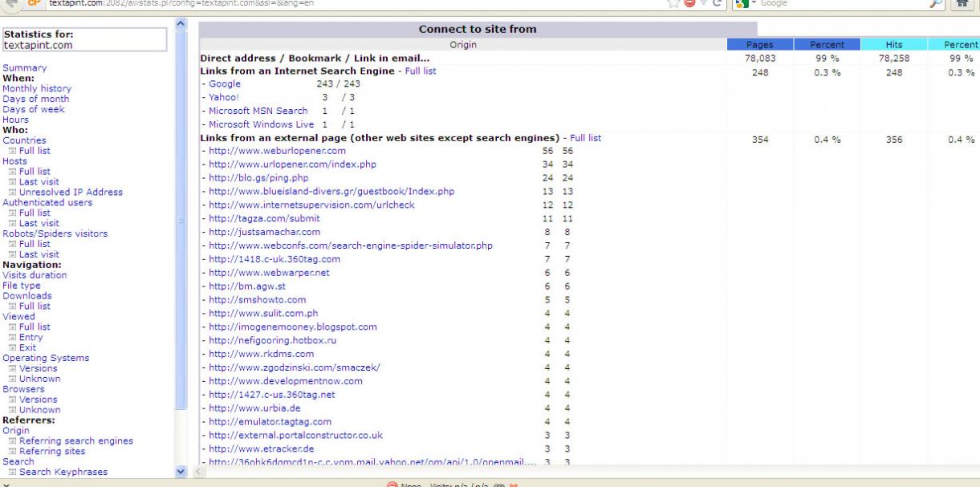Open the Origin link under Referrers
980x487 pixels.
click(16, 431)
